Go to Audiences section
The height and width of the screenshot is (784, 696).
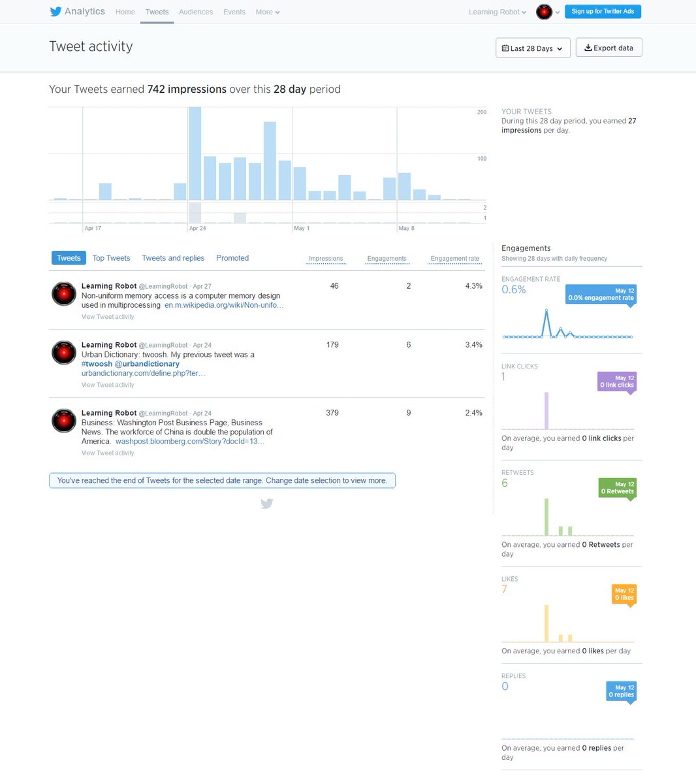click(196, 12)
